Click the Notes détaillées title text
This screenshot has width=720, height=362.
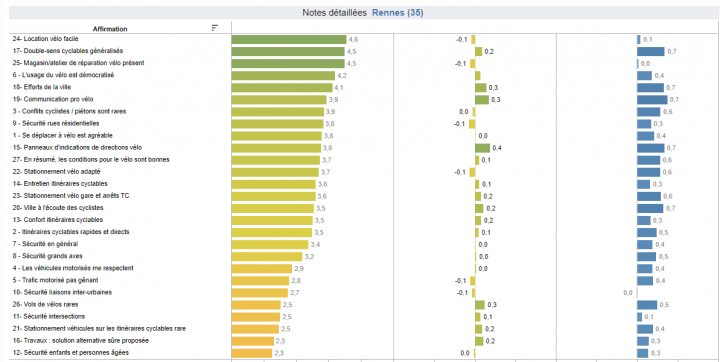click(334, 13)
